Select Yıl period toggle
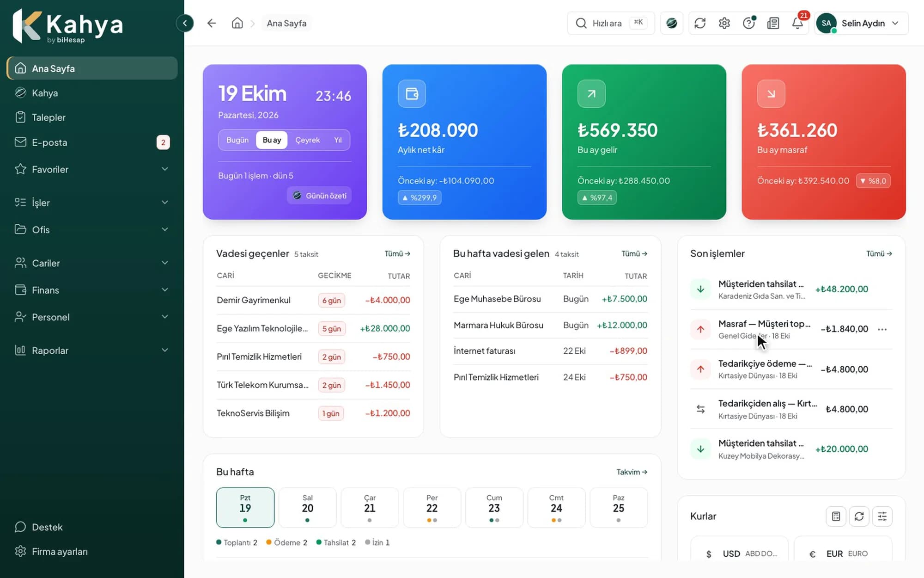924x578 pixels. 338,140
